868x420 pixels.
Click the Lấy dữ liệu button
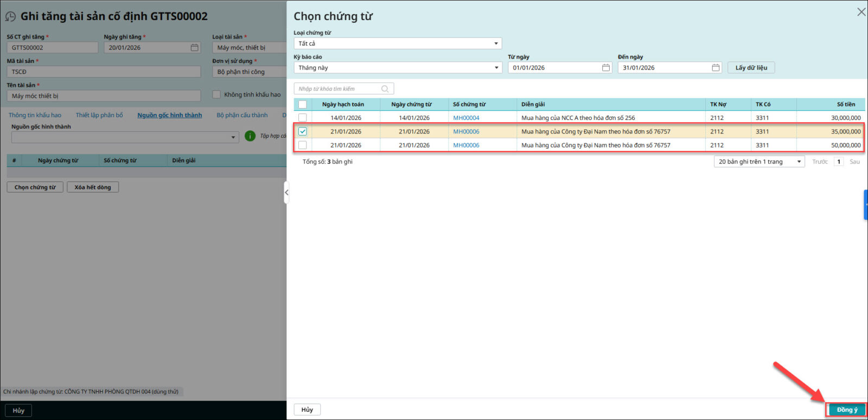tap(751, 68)
